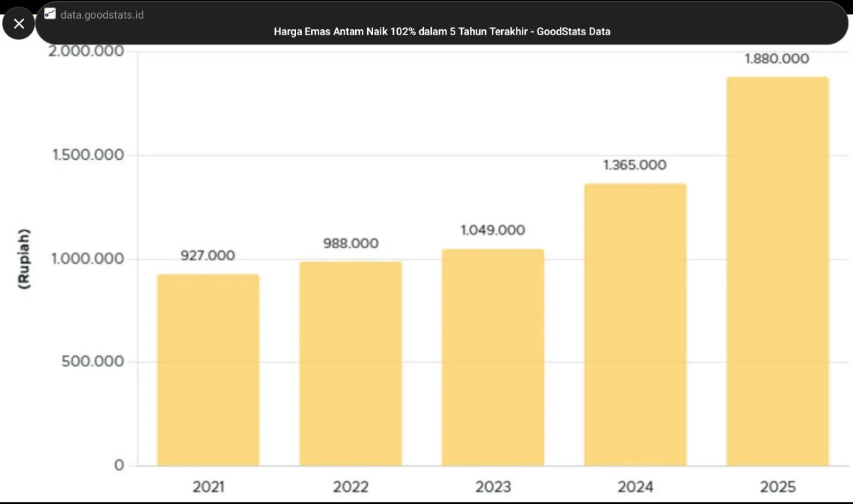Click the 2023 gold price bar
The height and width of the screenshot is (504, 853).
pyautogui.click(x=492, y=357)
